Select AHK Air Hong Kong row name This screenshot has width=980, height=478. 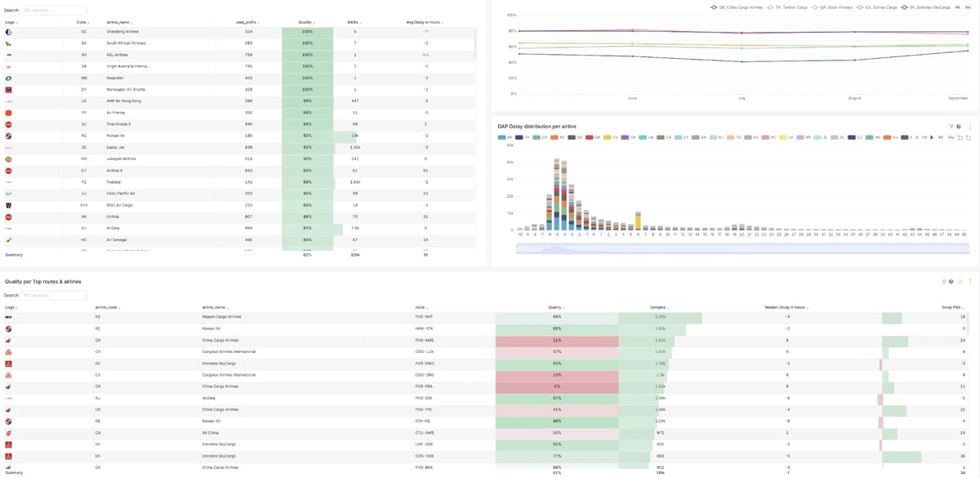pos(123,101)
